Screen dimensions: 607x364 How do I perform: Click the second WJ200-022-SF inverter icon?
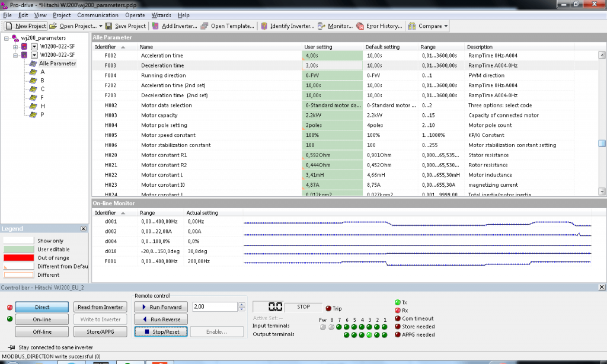pyautogui.click(x=24, y=55)
